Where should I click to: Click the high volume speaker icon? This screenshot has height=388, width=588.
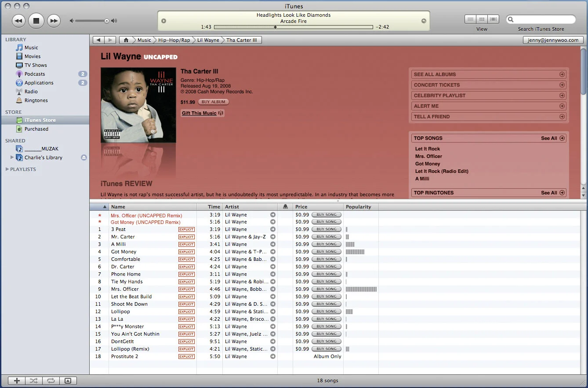coord(114,21)
